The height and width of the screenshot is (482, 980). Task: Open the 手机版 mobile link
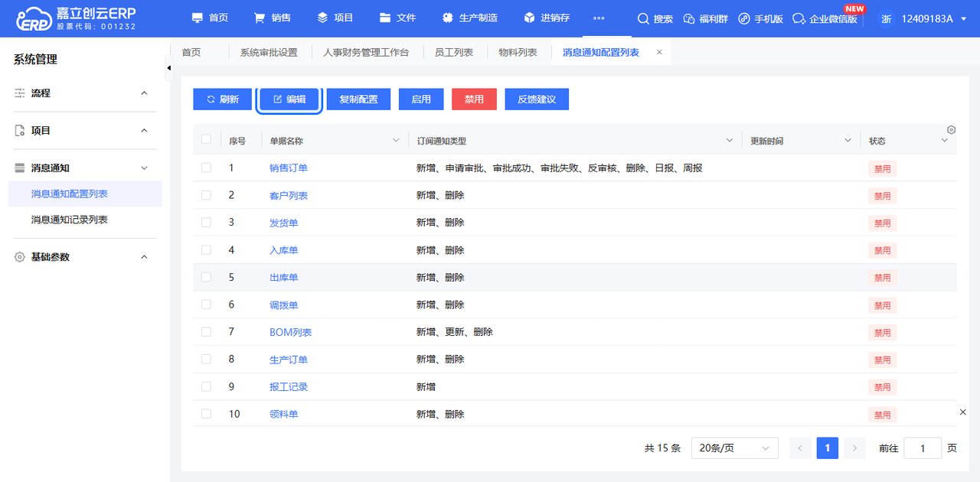(x=761, y=18)
